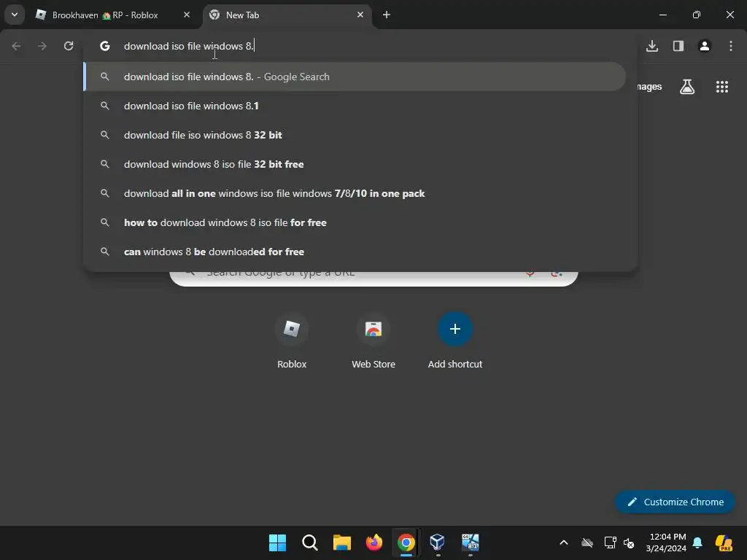Open File Explorer from taskbar
The image size is (747, 560).
point(341,542)
